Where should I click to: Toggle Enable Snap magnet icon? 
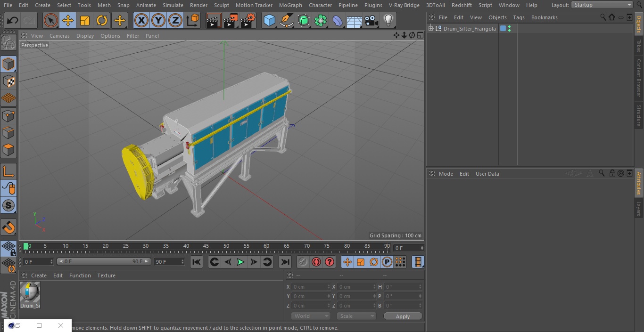point(8,227)
